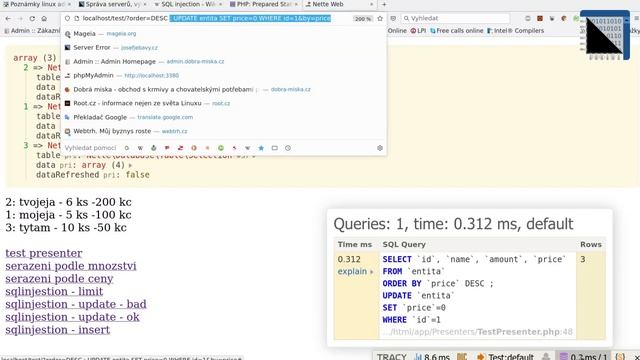The image size is (640, 360).
Task: Click the Pocket save icon
Action: coord(393,18)
